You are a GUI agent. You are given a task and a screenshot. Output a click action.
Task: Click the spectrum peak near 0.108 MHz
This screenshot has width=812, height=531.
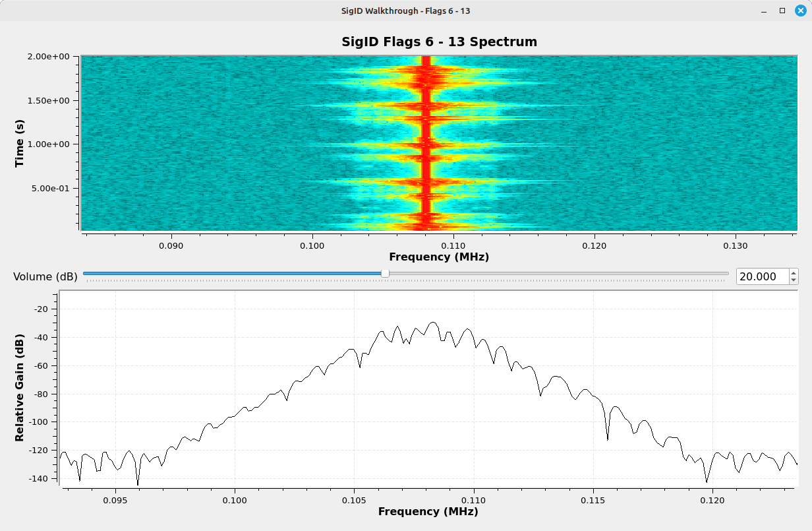click(x=432, y=323)
